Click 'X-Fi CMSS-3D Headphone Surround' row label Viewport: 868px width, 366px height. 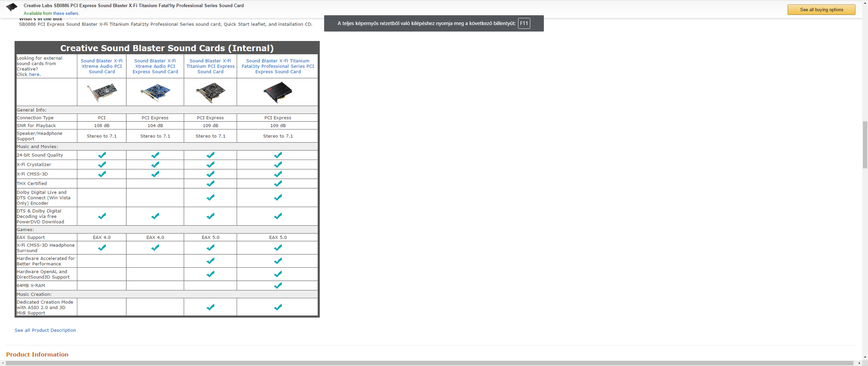[x=46, y=248]
